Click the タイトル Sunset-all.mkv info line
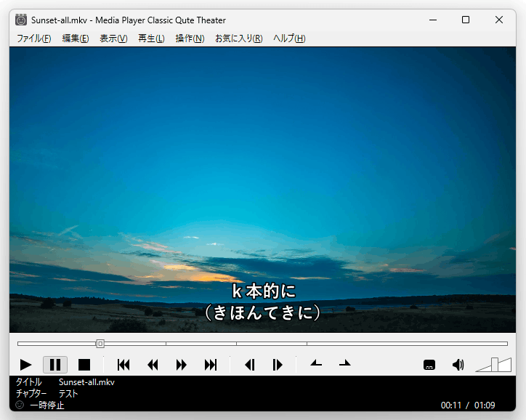This screenshot has width=526, height=420. [x=65, y=382]
